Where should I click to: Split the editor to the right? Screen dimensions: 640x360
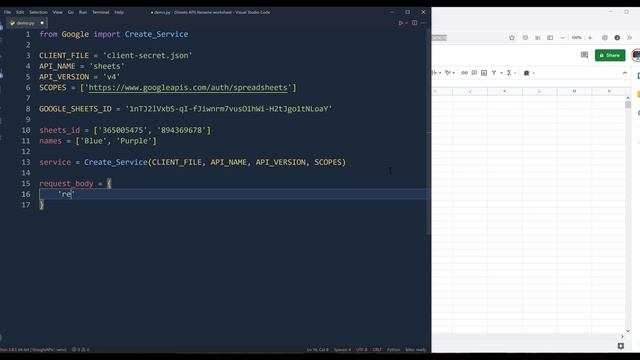tap(415, 23)
